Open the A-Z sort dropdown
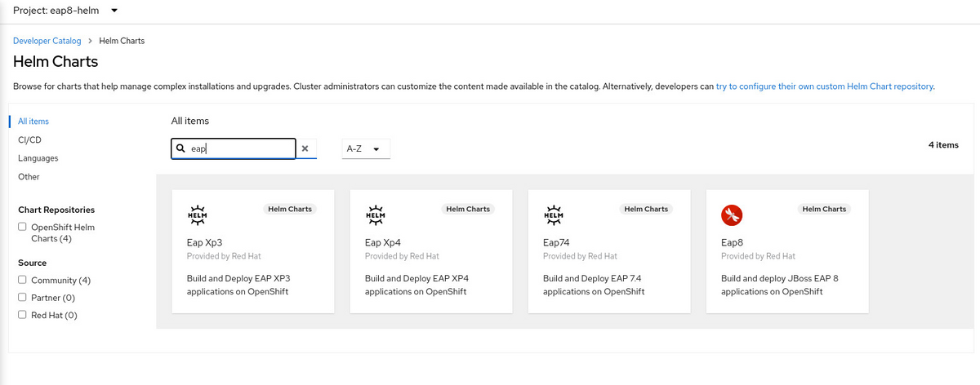 pos(364,149)
